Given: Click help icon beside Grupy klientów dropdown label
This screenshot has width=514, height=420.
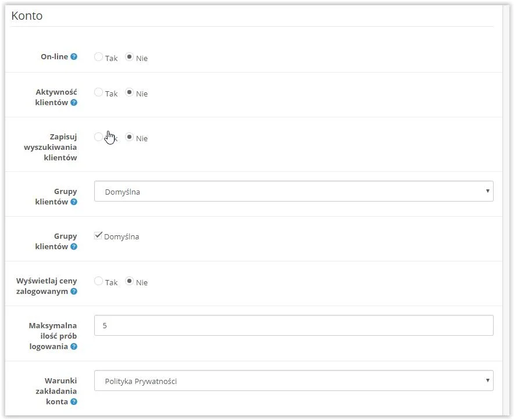Looking at the screenshot, I should tap(74, 202).
